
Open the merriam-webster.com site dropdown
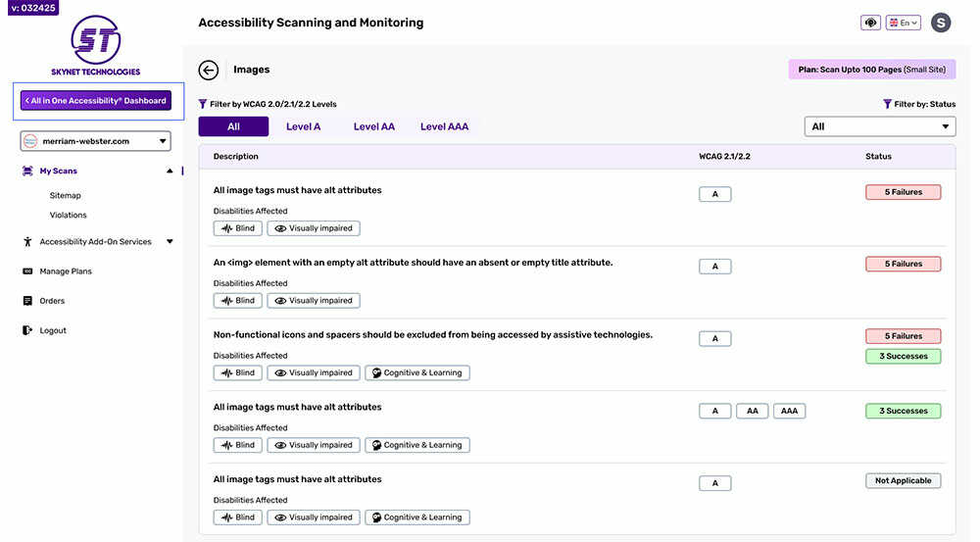[x=95, y=141]
